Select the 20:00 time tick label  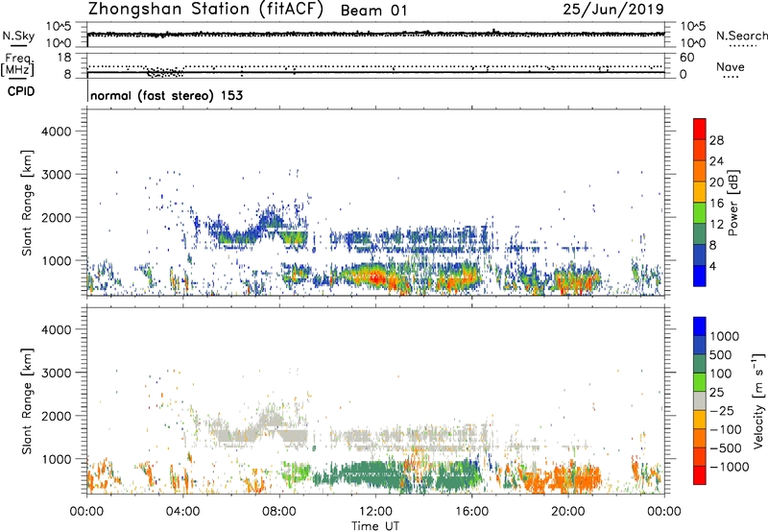[x=567, y=512]
